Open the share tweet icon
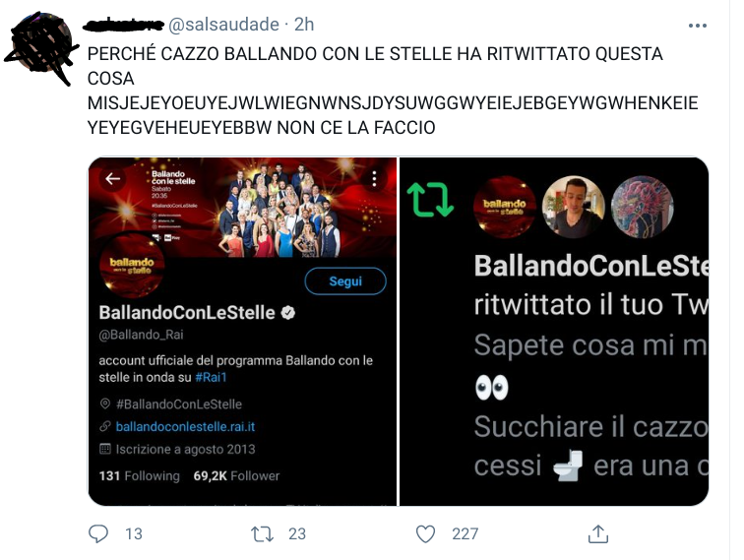Screen dimensions: 744x560 click(x=598, y=533)
